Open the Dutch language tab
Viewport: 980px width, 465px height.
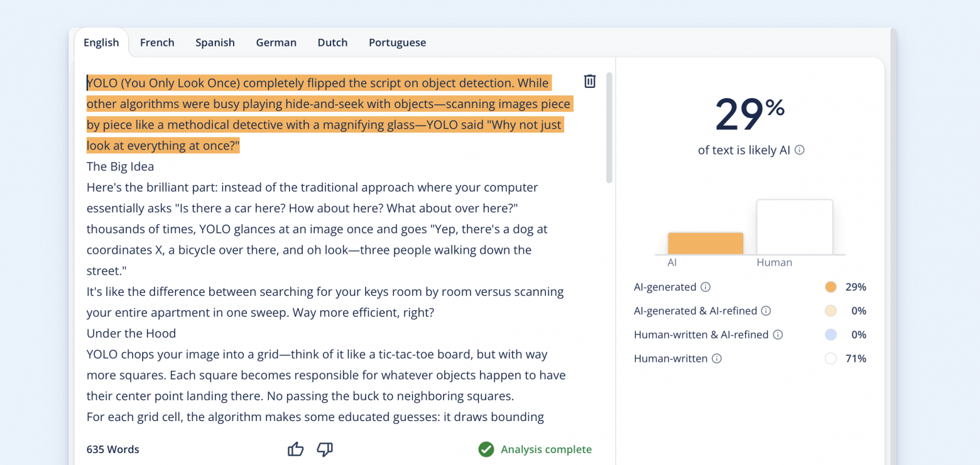(332, 43)
